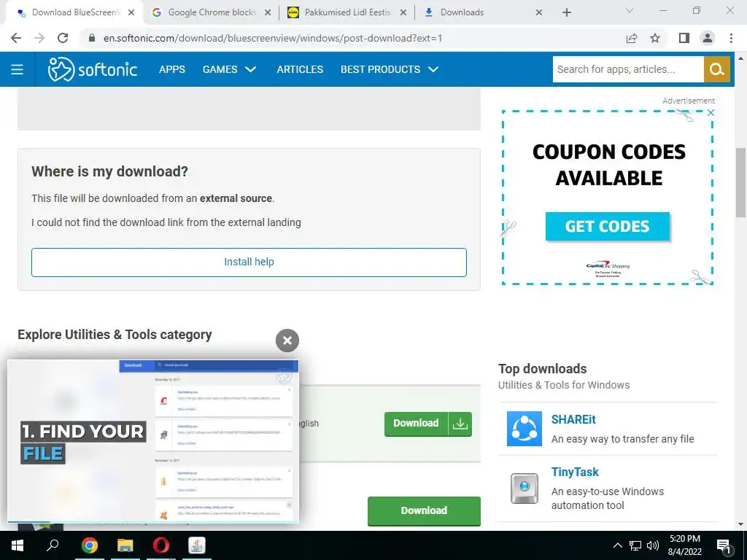This screenshot has height=560, width=747.
Task: Go back with browser back arrow
Action: click(x=16, y=38)
